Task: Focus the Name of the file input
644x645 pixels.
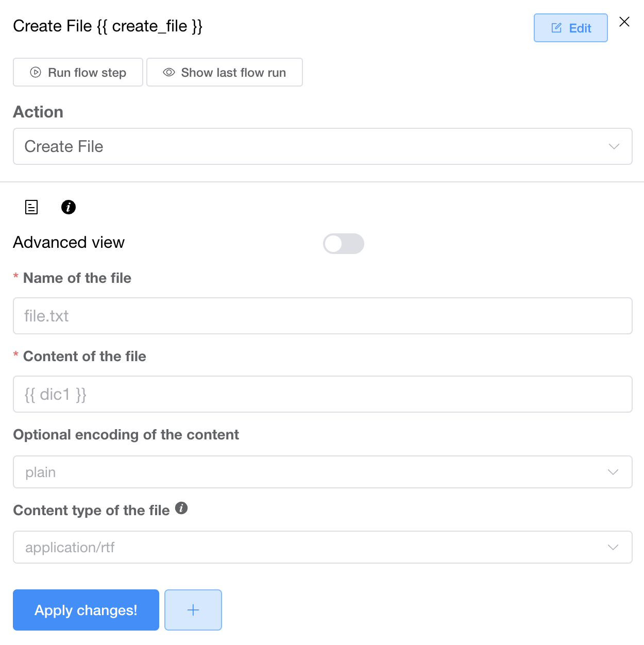Action: [x=323, y=316]
